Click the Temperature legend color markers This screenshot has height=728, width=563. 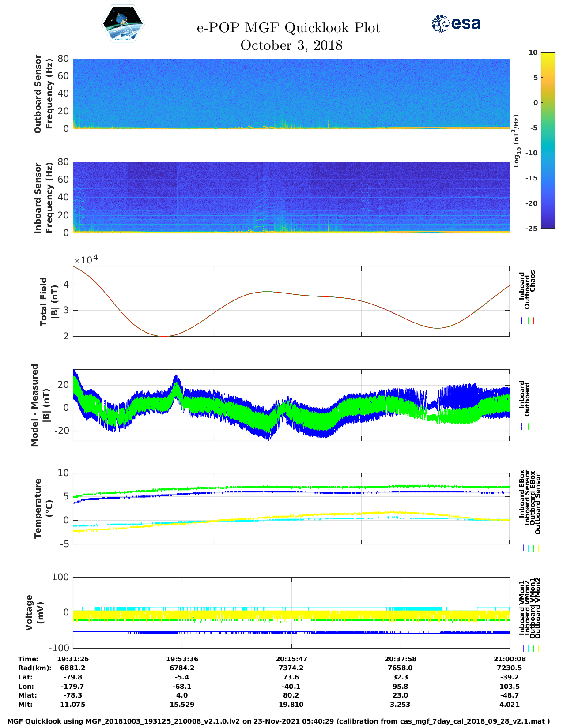[x=531, y=548]
